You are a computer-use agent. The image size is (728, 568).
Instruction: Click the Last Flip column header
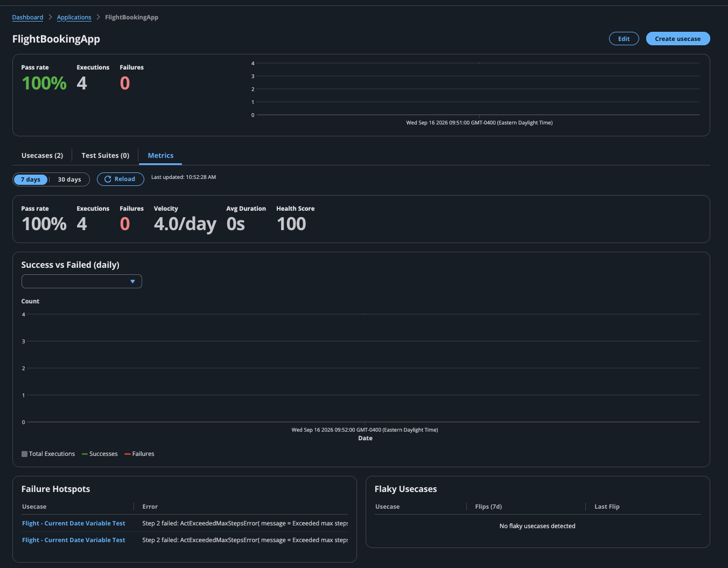607,507
